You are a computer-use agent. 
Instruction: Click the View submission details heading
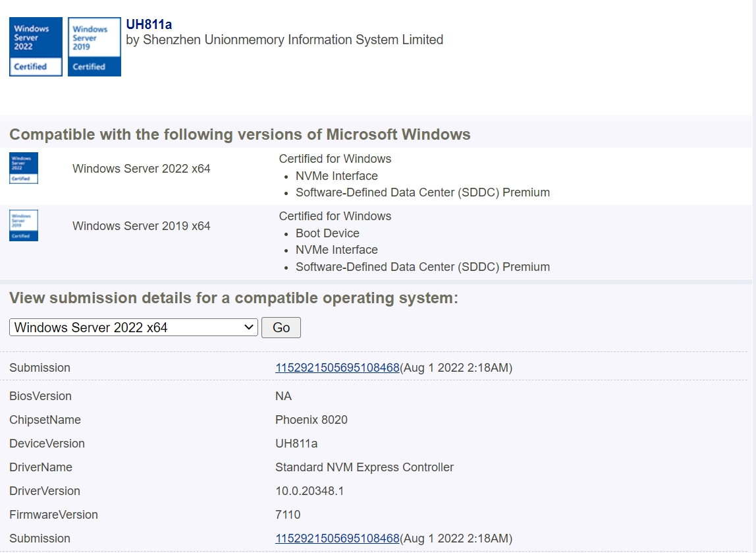click(233, 298)
